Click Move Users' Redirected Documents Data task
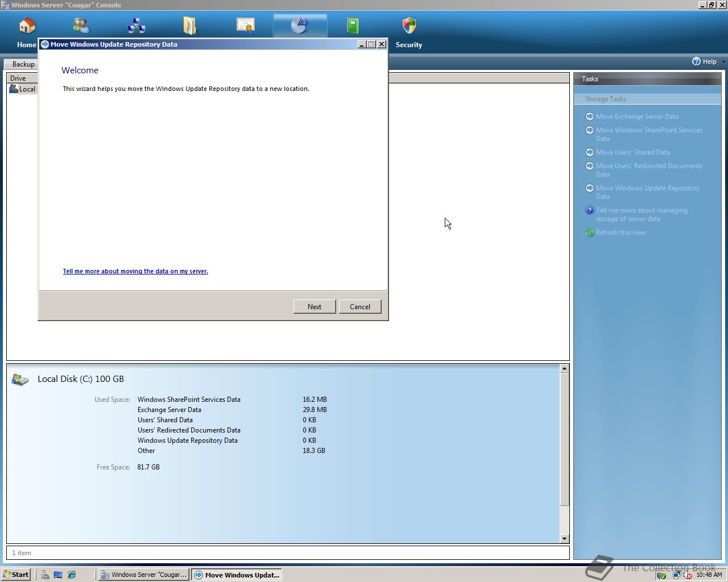The width and height of the screenshot is (728, 582). (649, 170)
